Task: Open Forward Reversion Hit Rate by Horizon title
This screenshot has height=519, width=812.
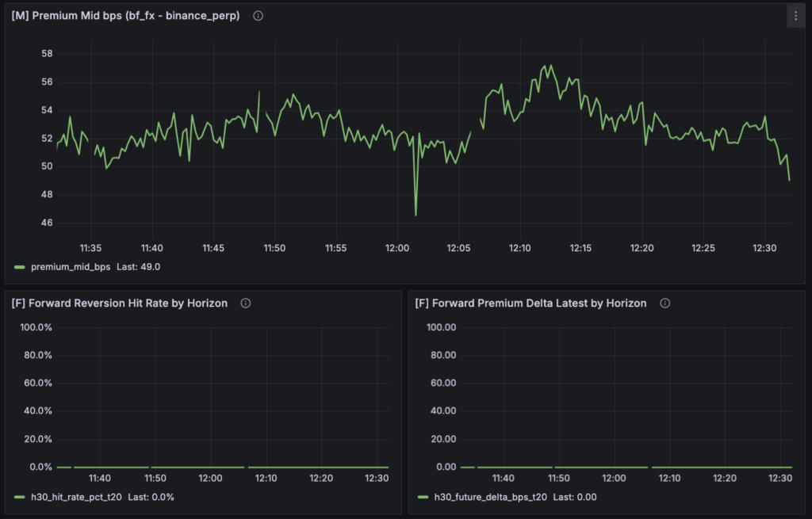Action: point(120,303)
